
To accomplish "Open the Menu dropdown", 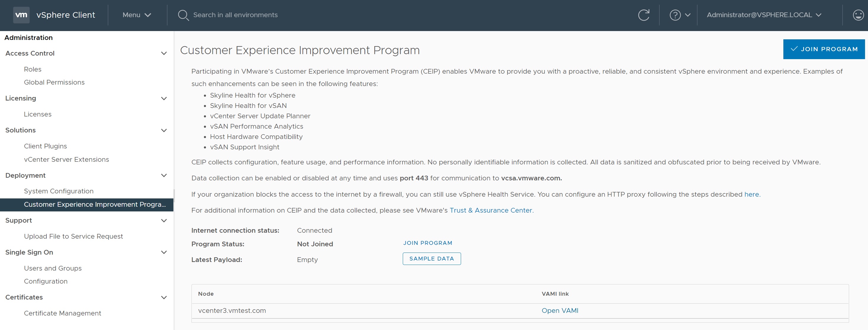I will [x=136, y=15].
